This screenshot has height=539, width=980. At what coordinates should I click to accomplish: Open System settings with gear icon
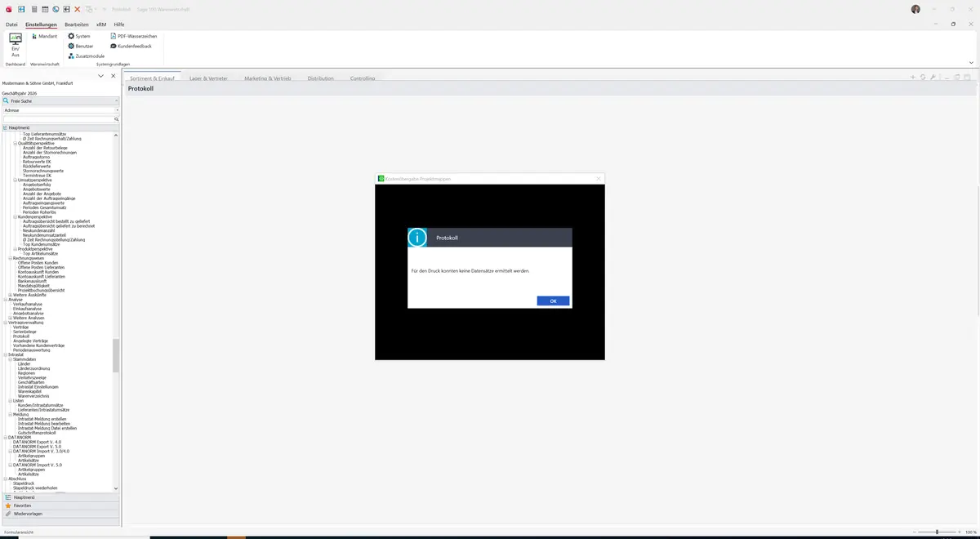tap(79, 37)
